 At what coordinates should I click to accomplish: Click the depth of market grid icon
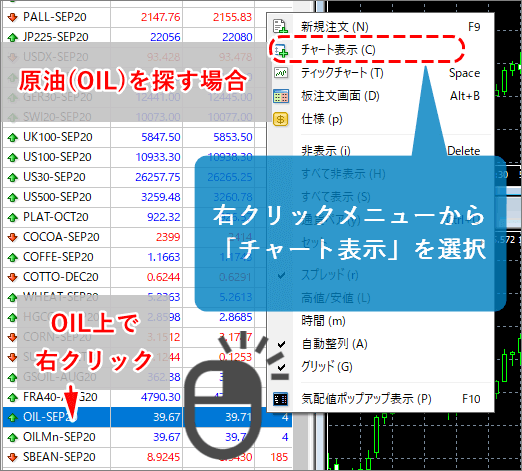click(x=281, y=96)
